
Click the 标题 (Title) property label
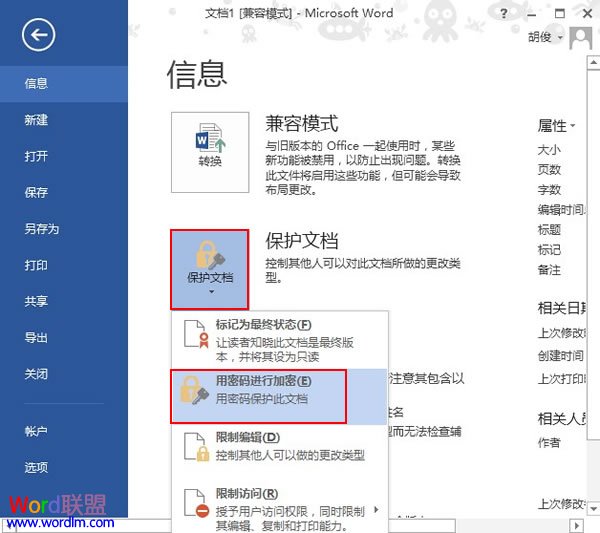(x=549, y=230)
